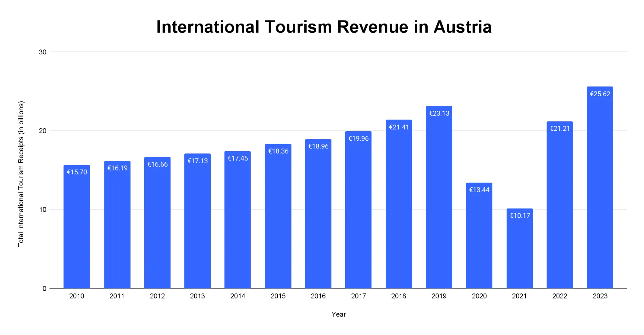Click the y-axis tick label 0
644x335 pixels.
click(44, 288)
